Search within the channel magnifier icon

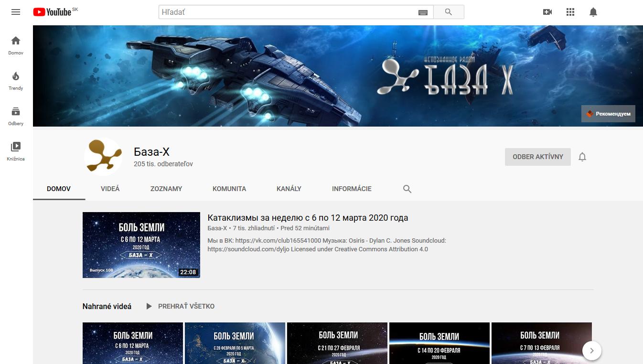click(407, 189)
